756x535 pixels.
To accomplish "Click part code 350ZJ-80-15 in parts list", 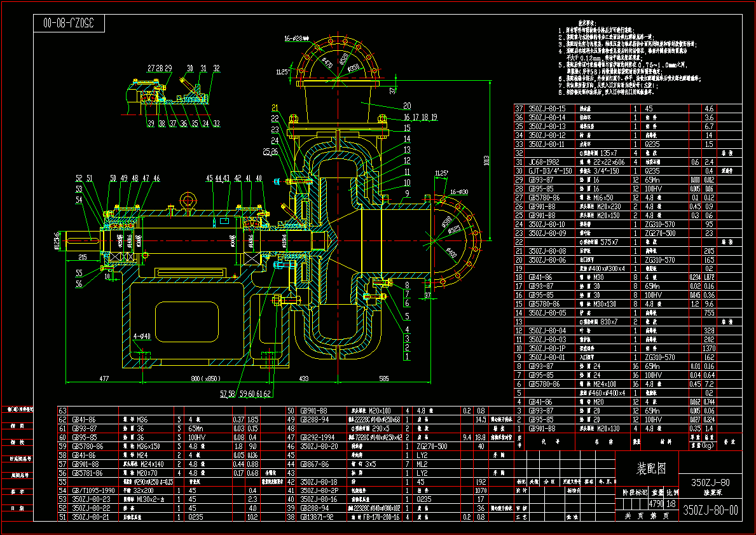I will point(547,109).
